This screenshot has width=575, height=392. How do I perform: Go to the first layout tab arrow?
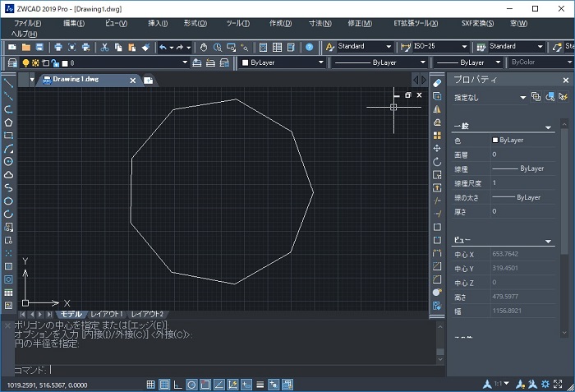pyautogui.click(x=23, y=314)
